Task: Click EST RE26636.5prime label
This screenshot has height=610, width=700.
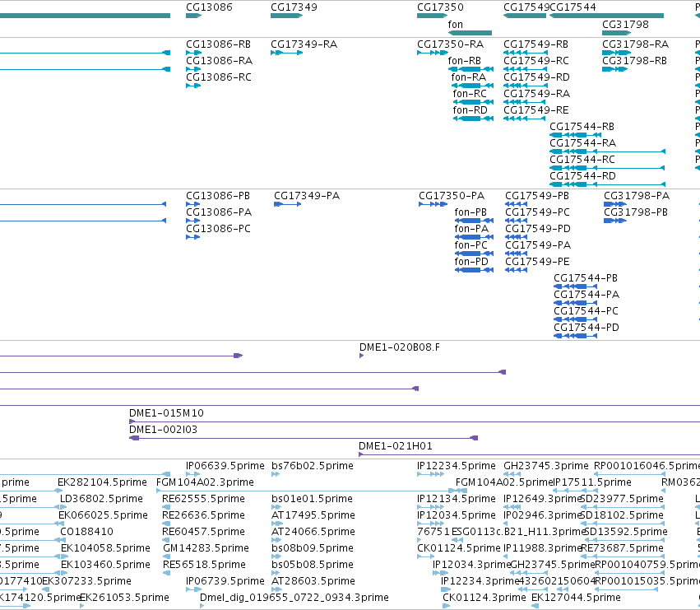Action: [203, 515]
